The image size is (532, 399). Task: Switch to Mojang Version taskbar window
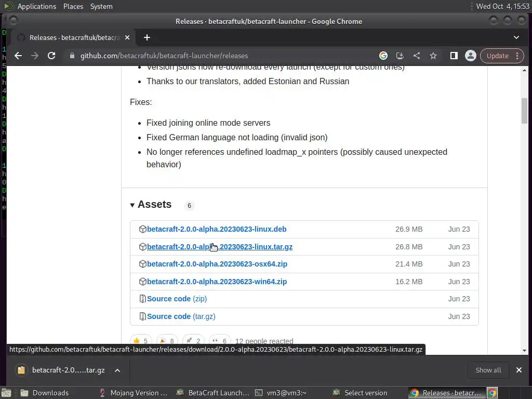(133, 393)
